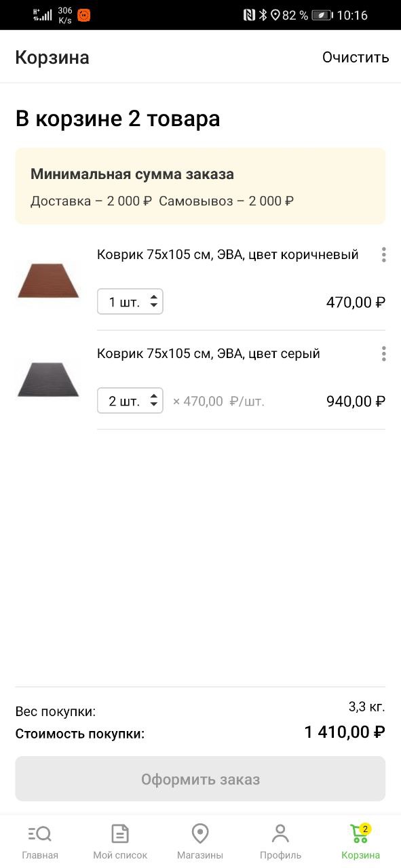401x868 pixels.
Task: Open the Профиль person icon
Action: [280, 833]
